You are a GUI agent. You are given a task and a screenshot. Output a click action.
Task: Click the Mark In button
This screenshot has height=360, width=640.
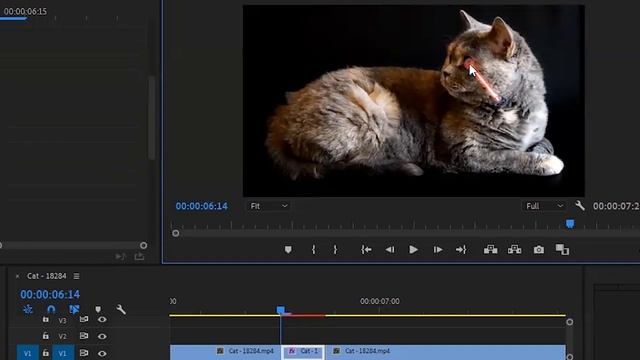[x=313, y=249]
